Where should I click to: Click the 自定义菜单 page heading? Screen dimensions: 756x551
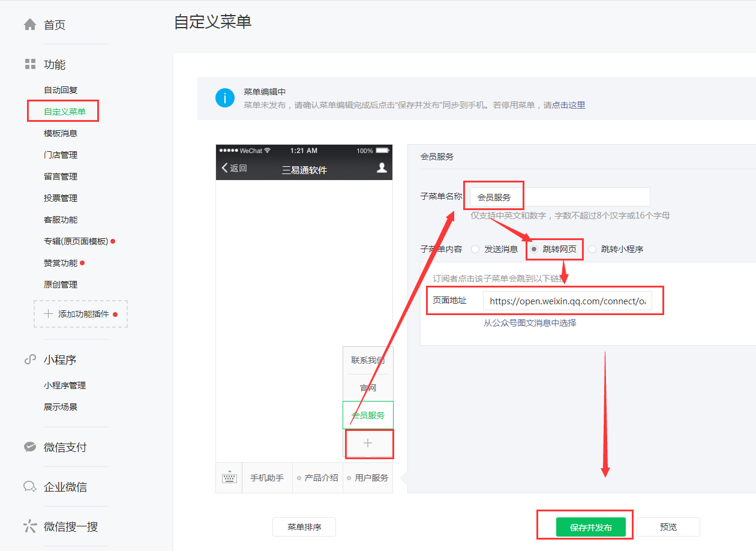213,22
